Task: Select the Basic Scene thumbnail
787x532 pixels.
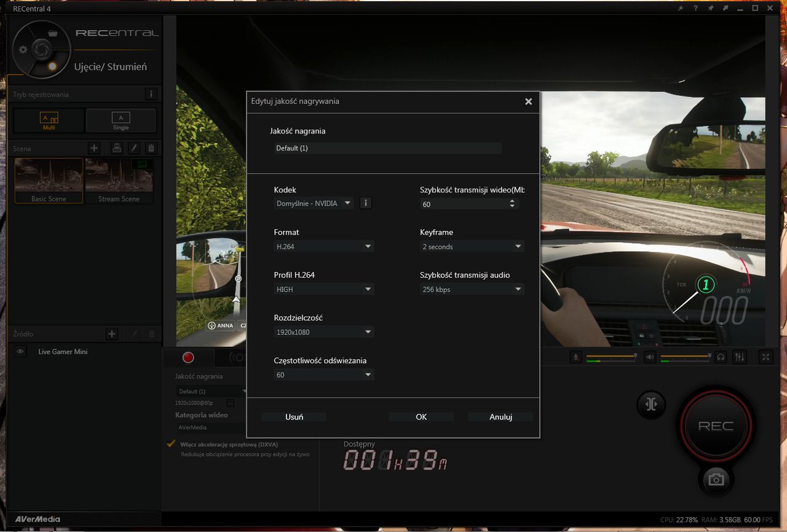Action: coord(49,181)
